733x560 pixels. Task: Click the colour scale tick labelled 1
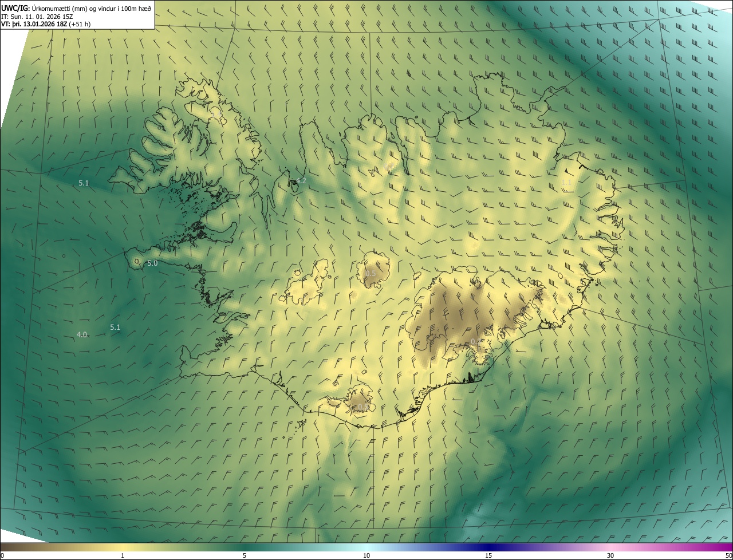pyautogui.click(x=123, y=555)
